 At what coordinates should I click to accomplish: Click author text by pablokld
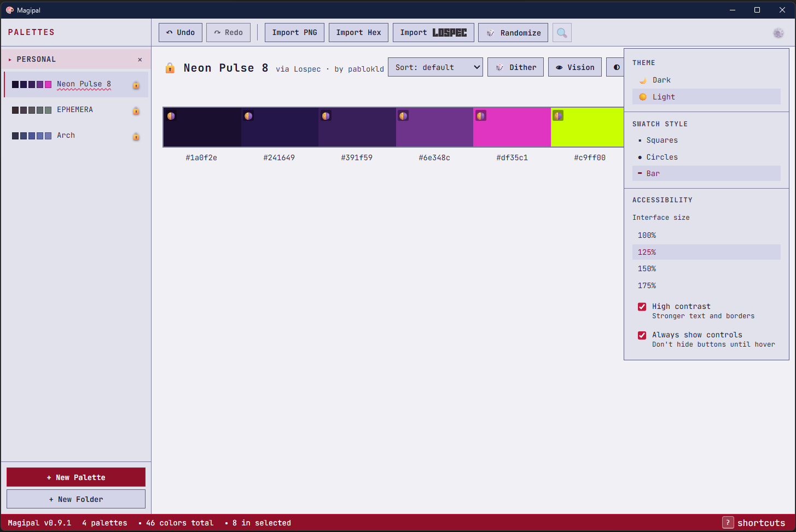[x=359, y=69]
